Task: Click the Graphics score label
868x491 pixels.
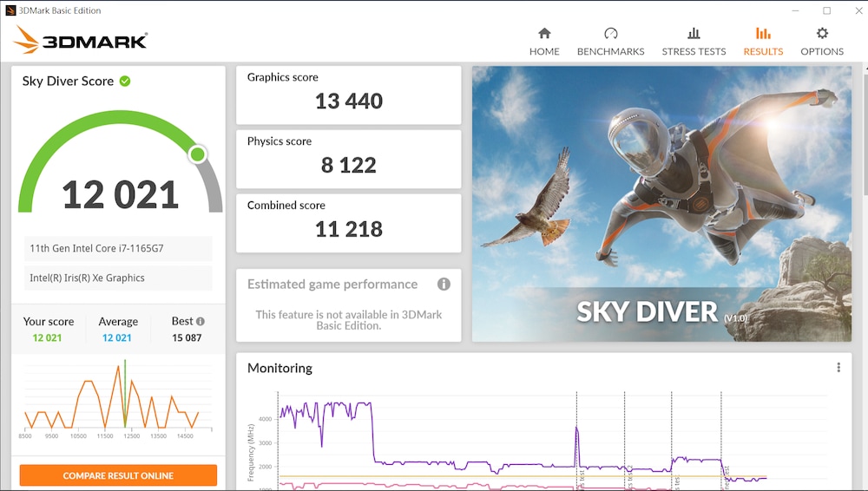Action: [282, 77]
